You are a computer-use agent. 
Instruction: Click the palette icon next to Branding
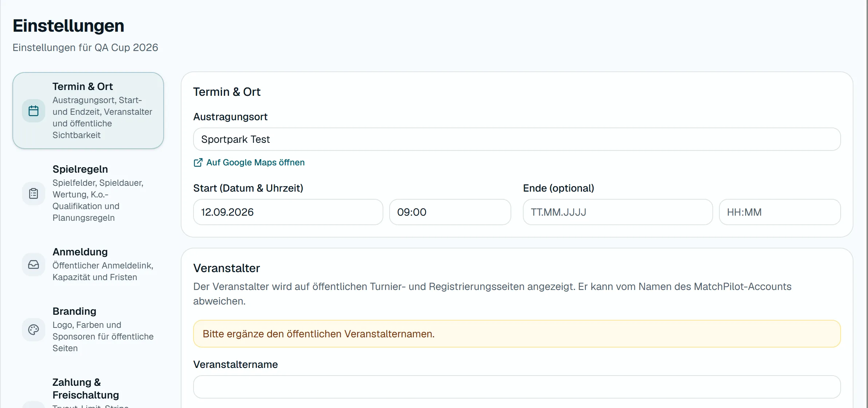pyautogui.click(x=34, y=330)
